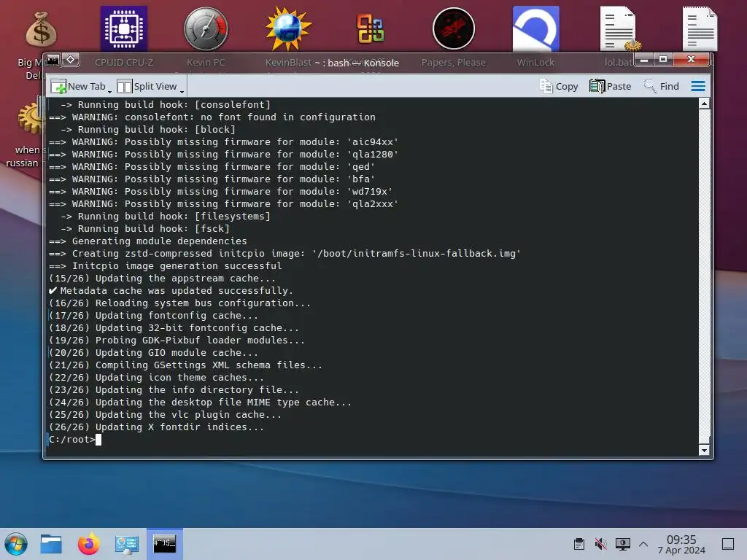Viewport: 747px width, 560px height.
Task: Open the clipboard tray icon
Action: coord(579,544)
